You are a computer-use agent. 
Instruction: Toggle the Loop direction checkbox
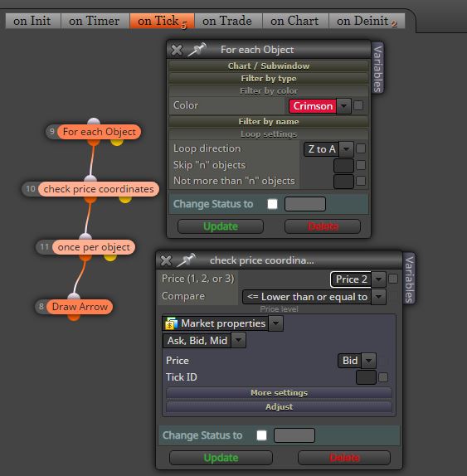tap(361, 148)
